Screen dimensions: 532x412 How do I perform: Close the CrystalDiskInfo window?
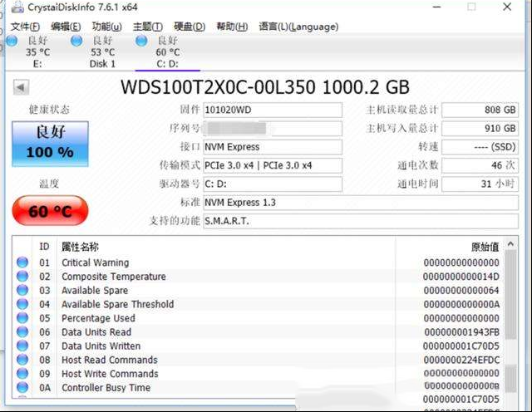[507, 7]
